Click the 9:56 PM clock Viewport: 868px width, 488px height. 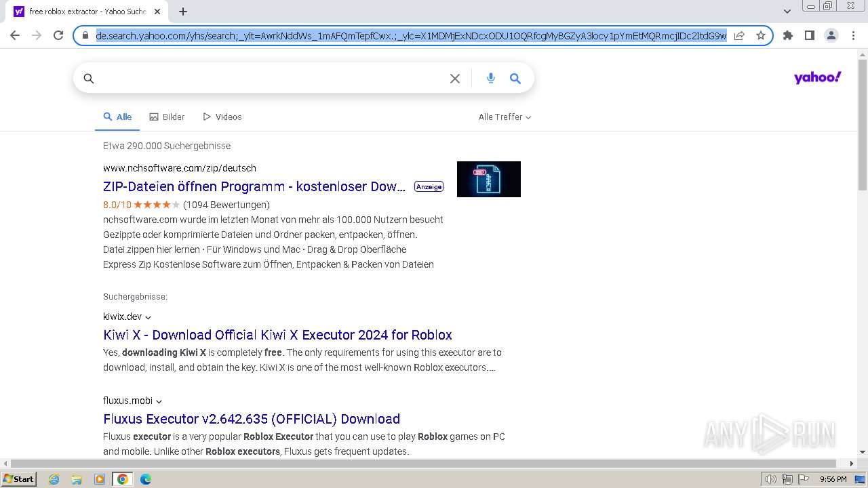click(833, 479)
